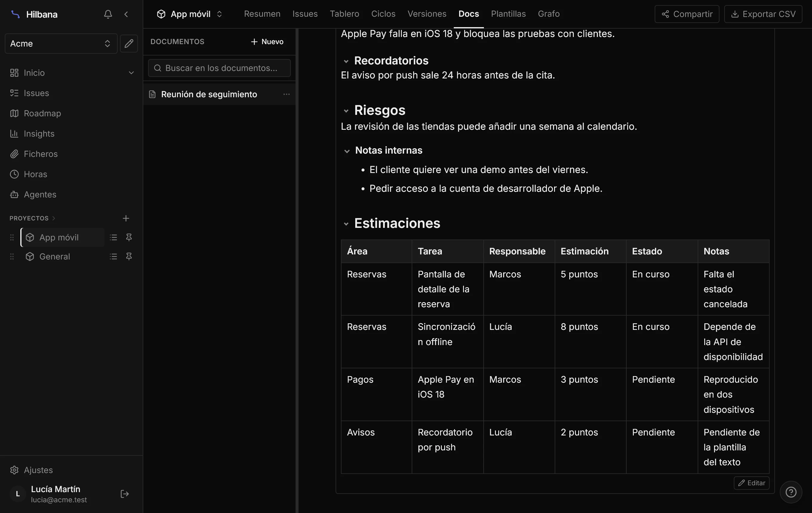Collapse the Notas internas section
This screenshot has width=812, height=513.
347,151
